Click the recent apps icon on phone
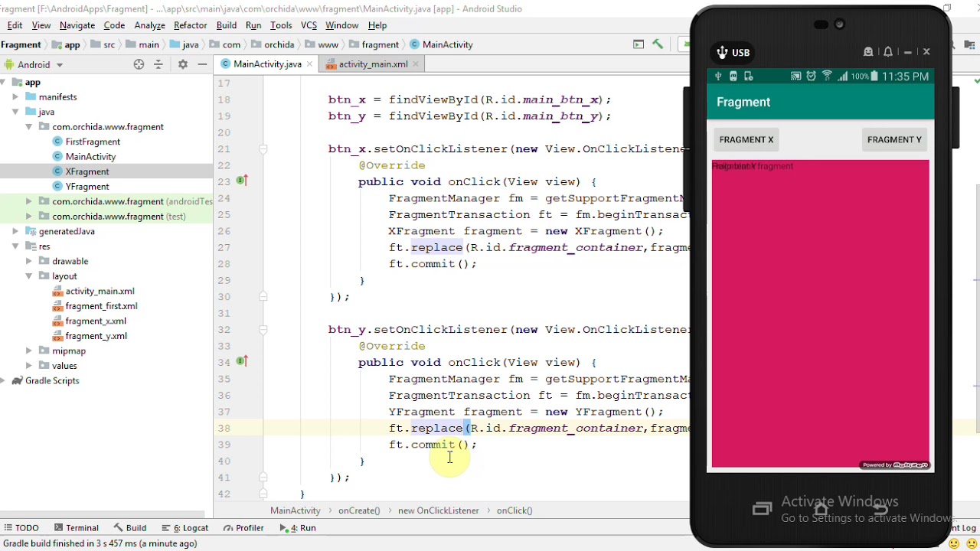The width and height of the screenshot is (980, 551). click(762, 509)
